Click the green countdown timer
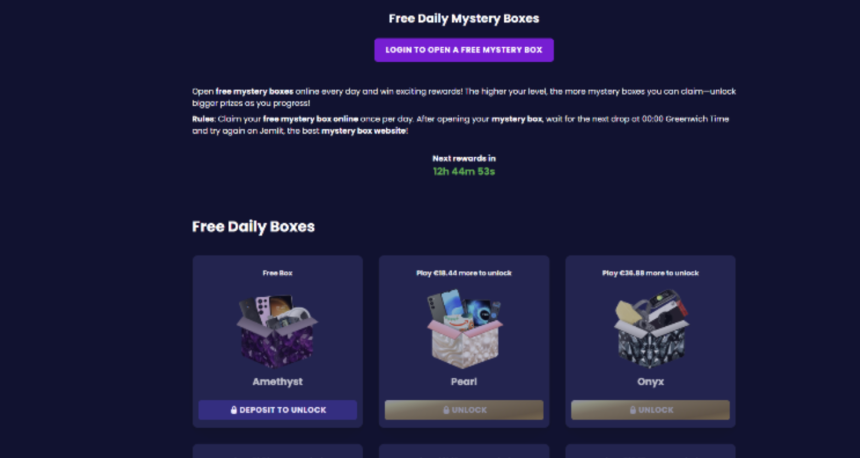860x458 pixels. coord(464,172)
